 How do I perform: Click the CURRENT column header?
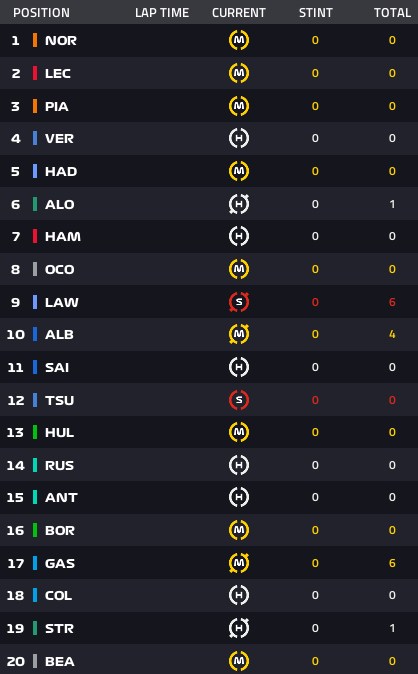coord(239,13)
